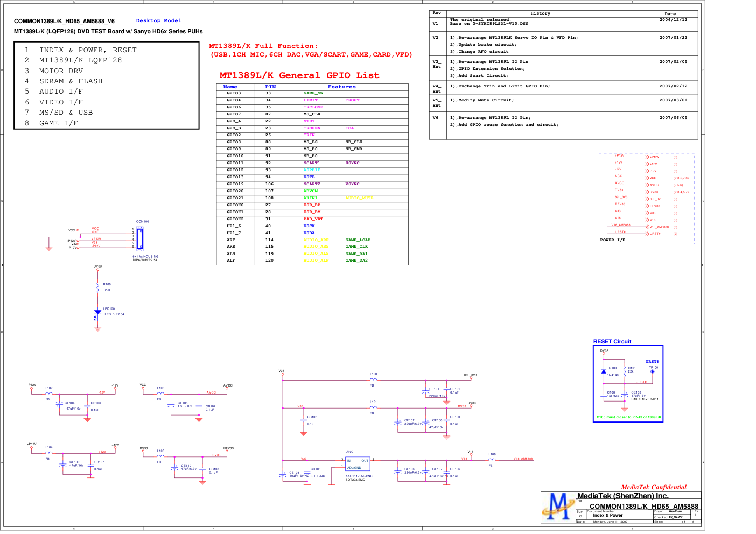Click the 'GAME_CLK' feature cell
756x534 pixels.
(356, 247)
